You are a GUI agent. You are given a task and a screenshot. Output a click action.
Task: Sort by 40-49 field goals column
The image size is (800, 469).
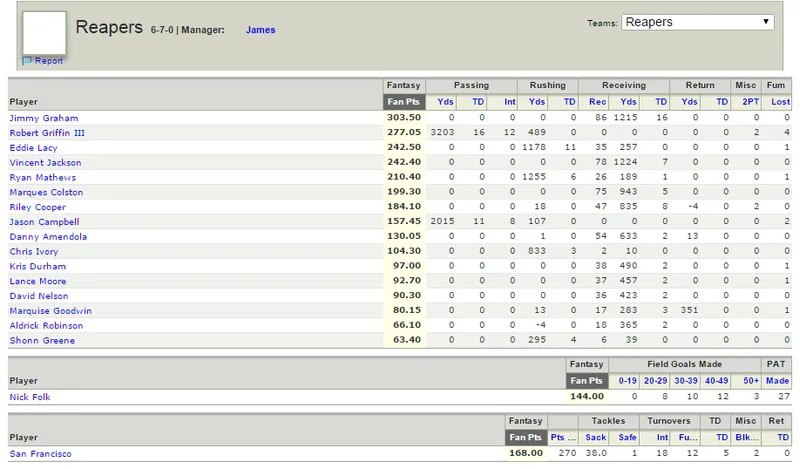point(717,381)
